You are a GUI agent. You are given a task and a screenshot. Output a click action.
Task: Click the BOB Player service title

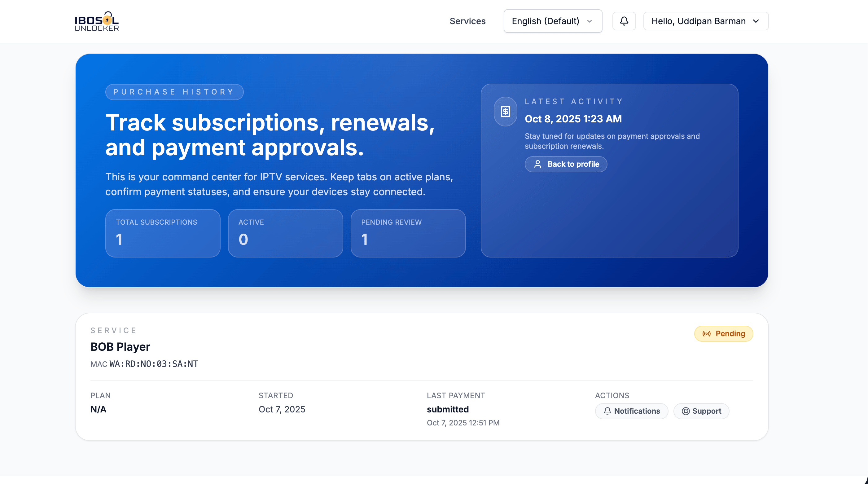point(120,347)
